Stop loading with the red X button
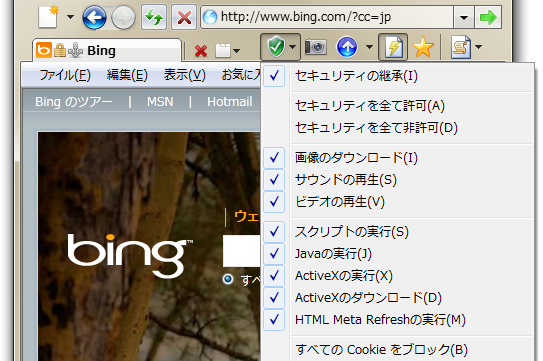Screen dimensions: 543x361 pyautogui.click(x=184, y=17)
